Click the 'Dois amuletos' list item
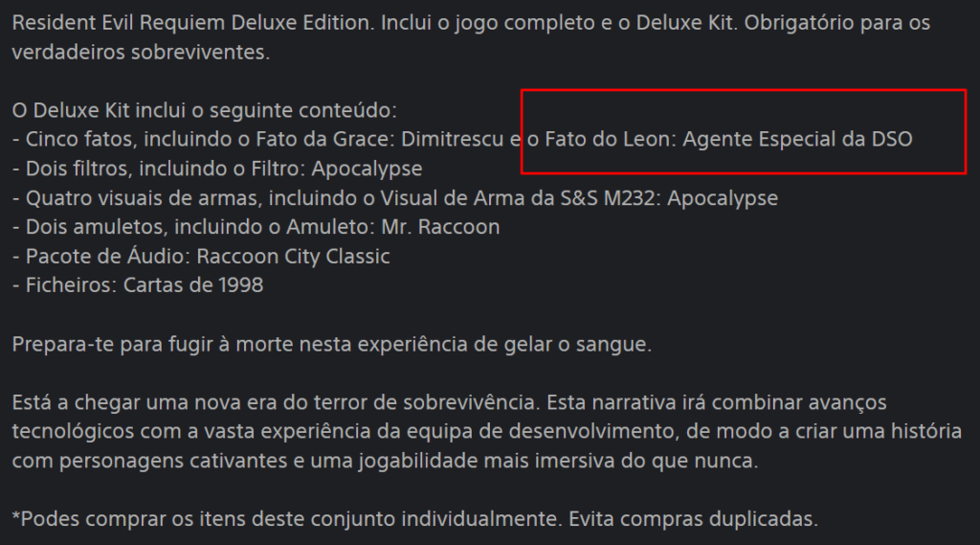980x545 pixels. [x=86, y=227]
